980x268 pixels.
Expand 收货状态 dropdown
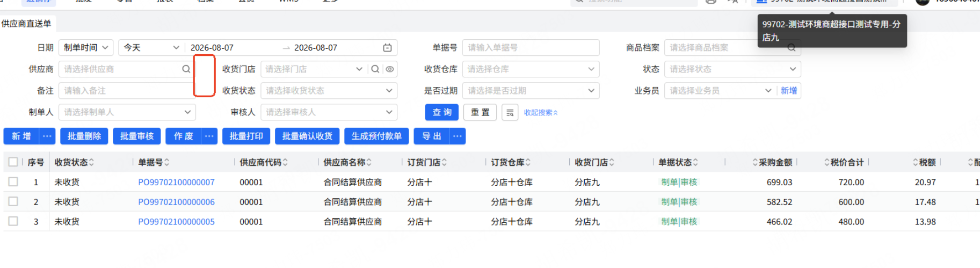pyautogui.click(x=389, y=91)
